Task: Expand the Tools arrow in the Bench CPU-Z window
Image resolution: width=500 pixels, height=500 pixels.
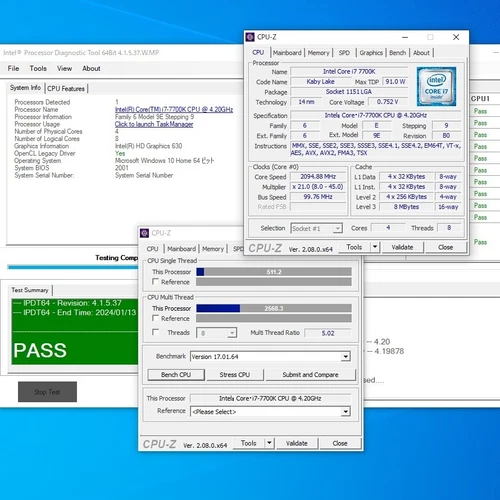Action: pos(269,443)
